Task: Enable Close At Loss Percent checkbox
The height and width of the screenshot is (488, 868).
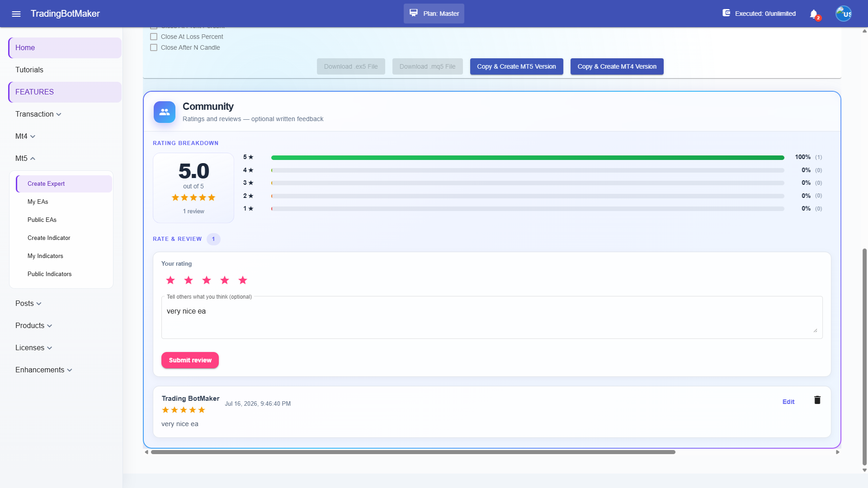Action: click(154, 37)
